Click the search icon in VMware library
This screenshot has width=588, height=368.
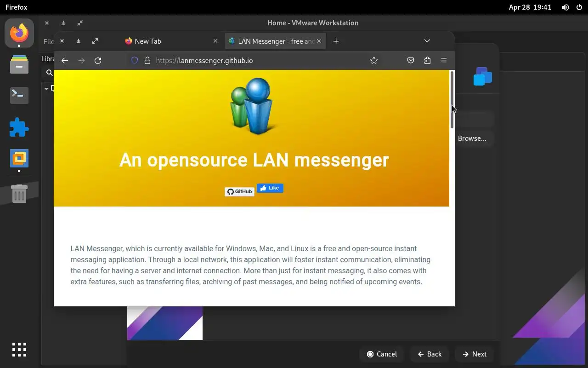coord(49,72)
